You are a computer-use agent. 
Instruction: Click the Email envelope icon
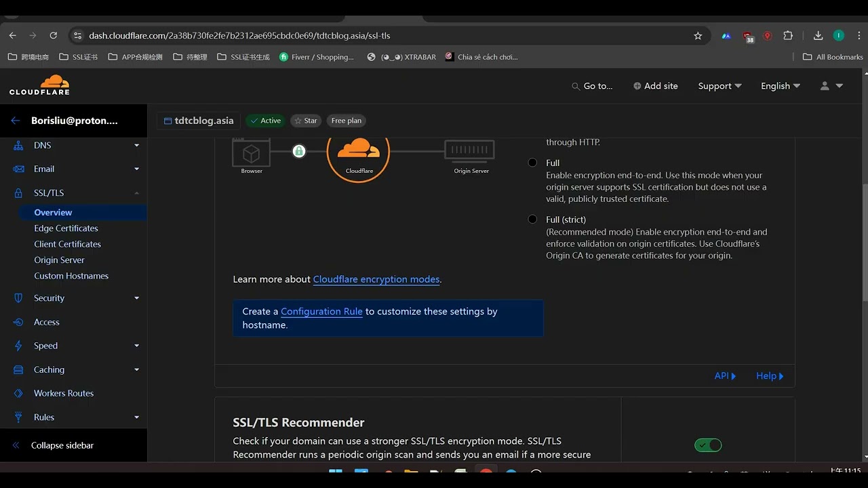tap(18, 169)
